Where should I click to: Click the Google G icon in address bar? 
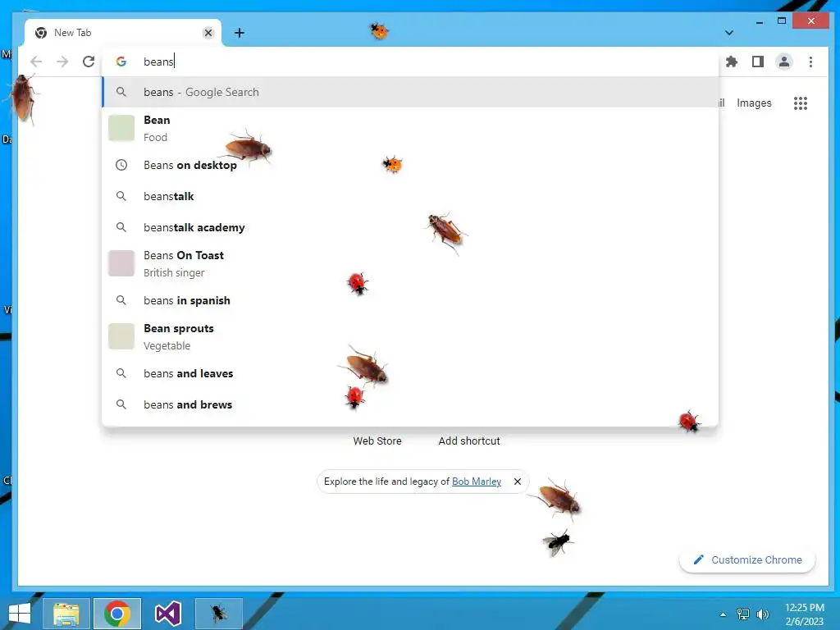[x=121, y=62]
